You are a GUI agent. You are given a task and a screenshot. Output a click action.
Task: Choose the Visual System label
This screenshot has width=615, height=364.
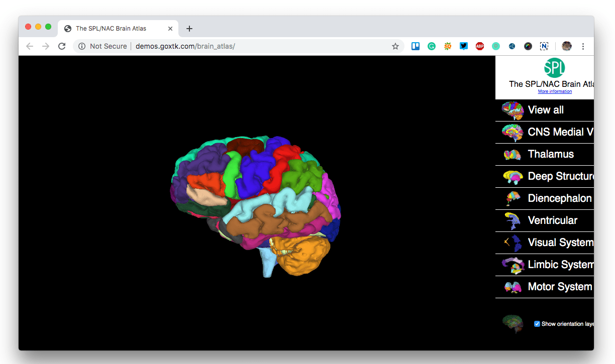(x=560, y=242)
